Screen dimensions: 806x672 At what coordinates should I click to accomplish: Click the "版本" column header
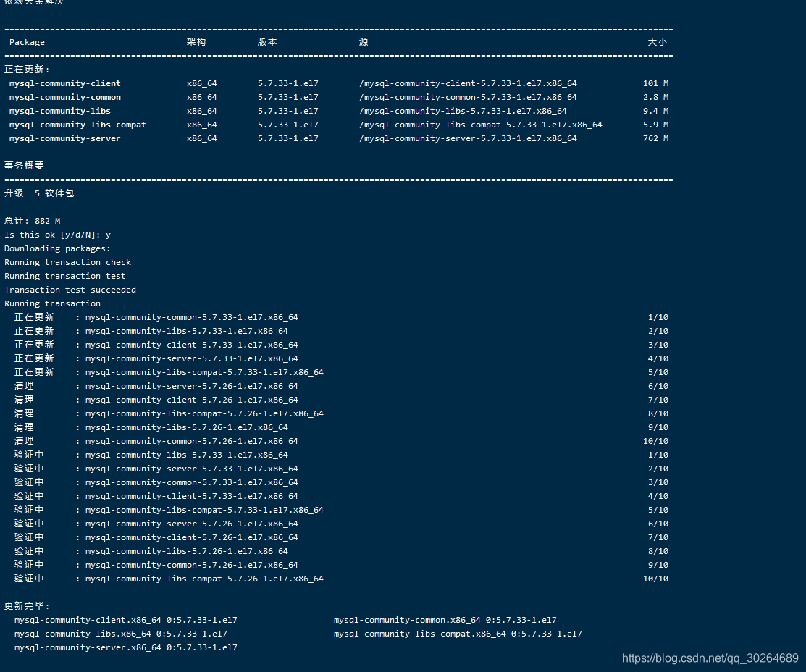[x=266, y=42]
